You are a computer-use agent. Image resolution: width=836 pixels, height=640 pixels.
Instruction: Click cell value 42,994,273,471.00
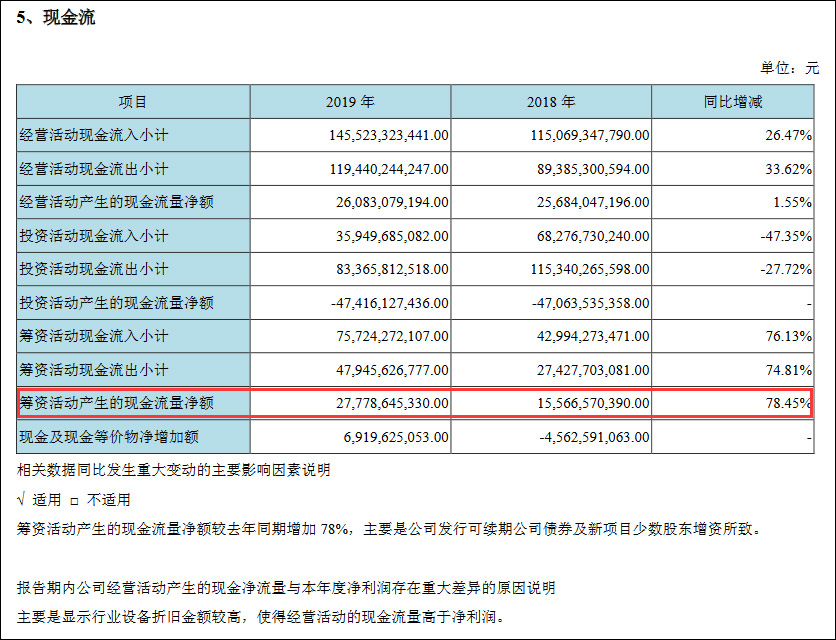pyautogui.click(x=593, y=336)
